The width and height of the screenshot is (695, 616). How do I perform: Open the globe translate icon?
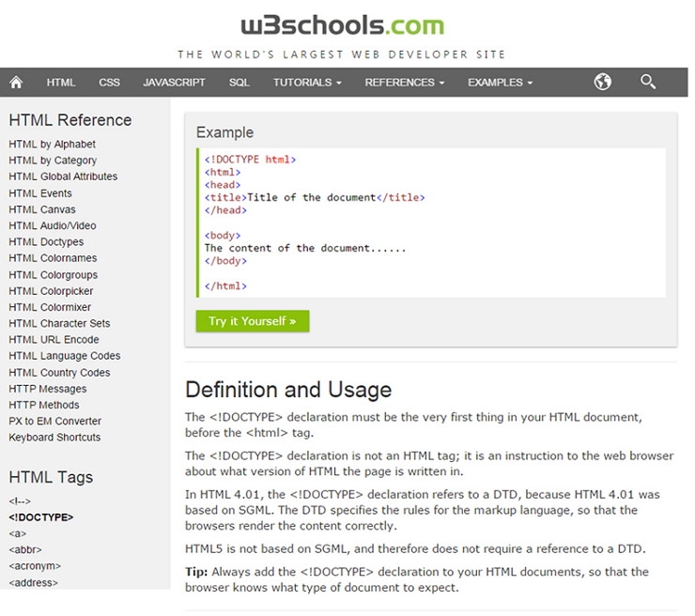pos(602,82)
